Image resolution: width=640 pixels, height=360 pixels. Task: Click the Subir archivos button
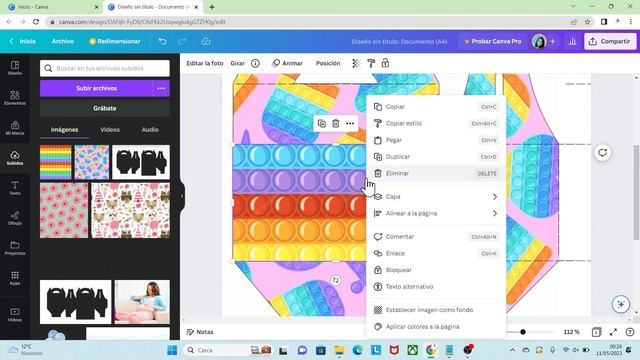[x=96, y=88]
